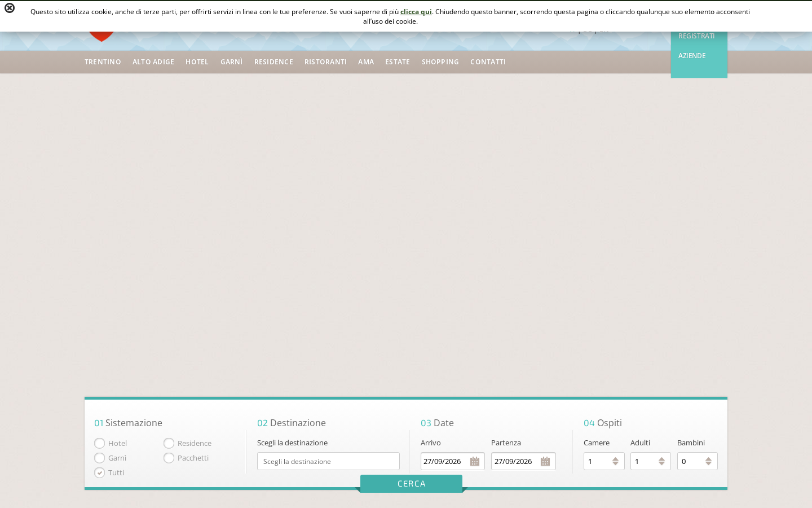Select the Garnì accommodation radio button

(x=100, y=458)
